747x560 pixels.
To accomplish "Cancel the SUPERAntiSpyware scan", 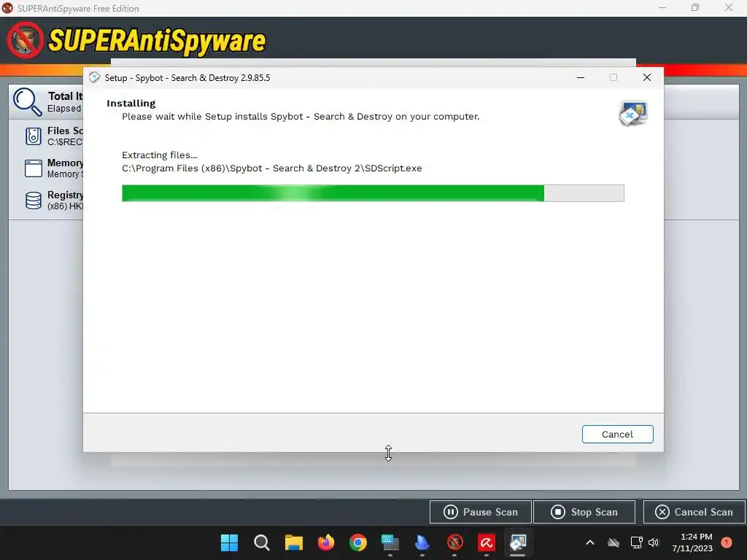I will 694,512.
